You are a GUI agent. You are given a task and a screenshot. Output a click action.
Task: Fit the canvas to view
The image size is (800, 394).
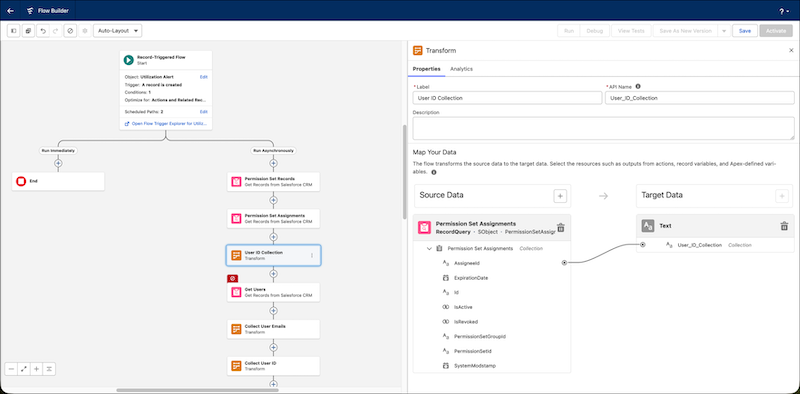23,369
